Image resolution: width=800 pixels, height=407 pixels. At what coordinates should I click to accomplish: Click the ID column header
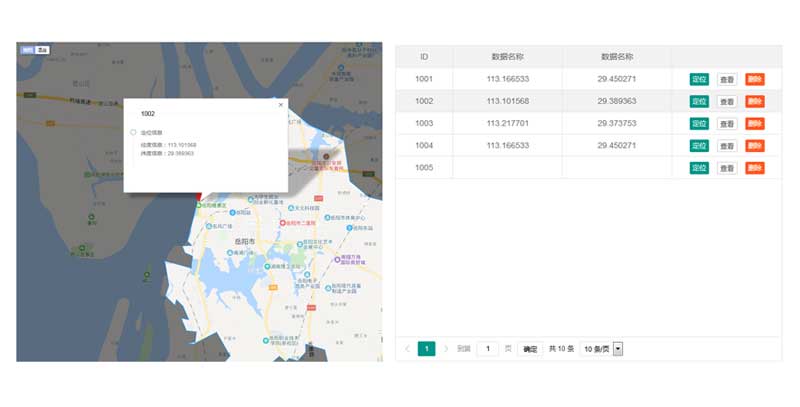click(424, 57)
